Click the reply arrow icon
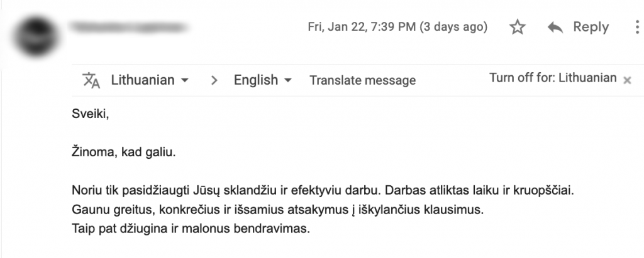The image size is (644, 258). point(555,28)
